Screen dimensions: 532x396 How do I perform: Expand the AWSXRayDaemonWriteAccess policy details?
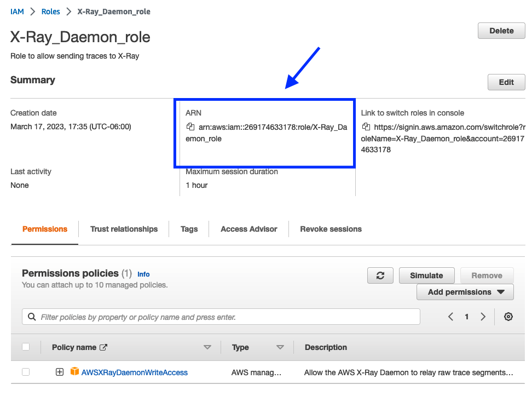[x=59, y=372]
